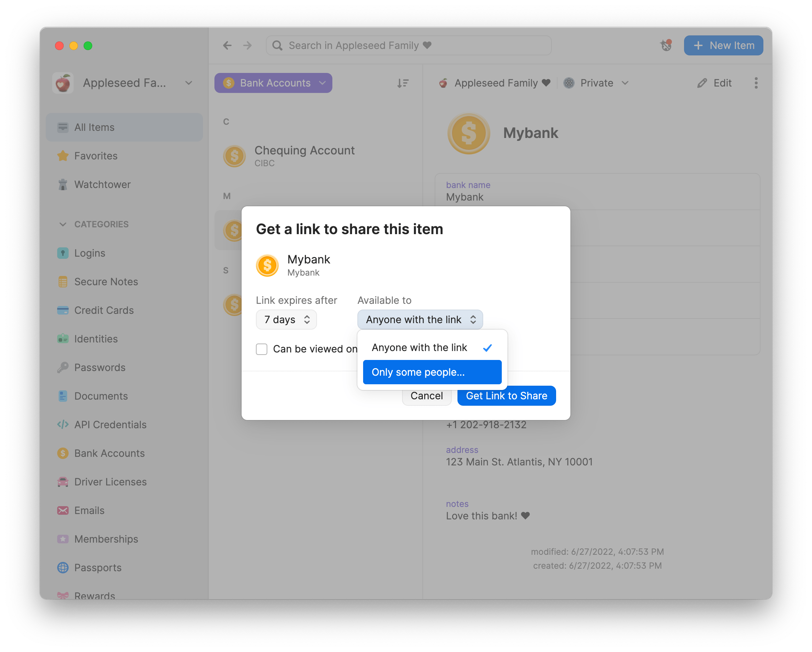
Task: Open the 7 days expiry dropdown
Action: (286, 320)
